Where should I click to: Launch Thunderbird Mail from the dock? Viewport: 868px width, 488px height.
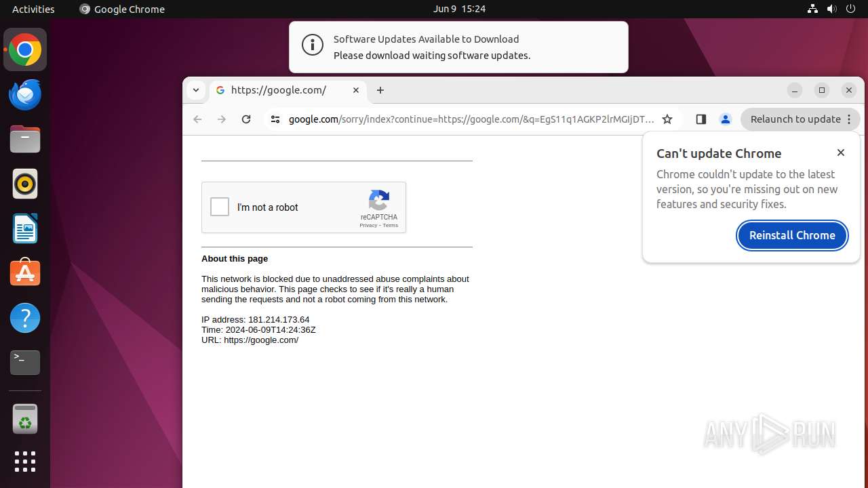pyautogui.click(x=25, y=94)
